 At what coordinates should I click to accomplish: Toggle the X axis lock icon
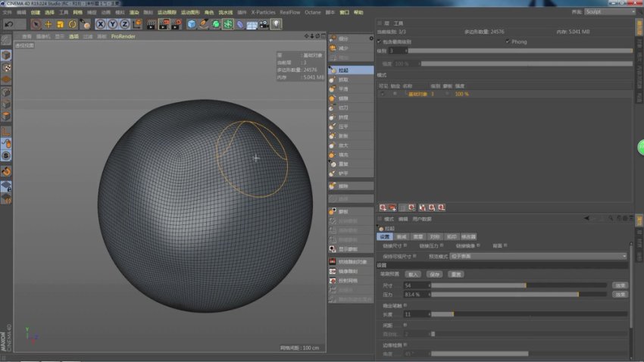pyautogui.click(x=101, y=24)
